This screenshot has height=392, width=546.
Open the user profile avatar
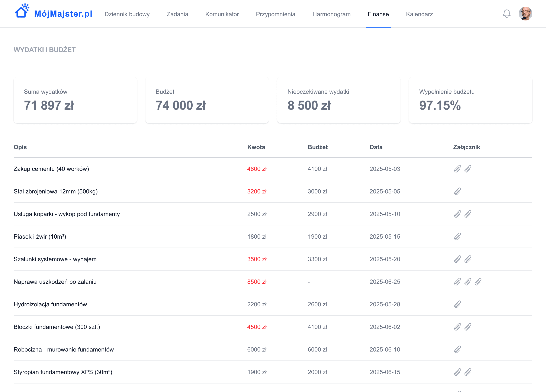point(525,14)
